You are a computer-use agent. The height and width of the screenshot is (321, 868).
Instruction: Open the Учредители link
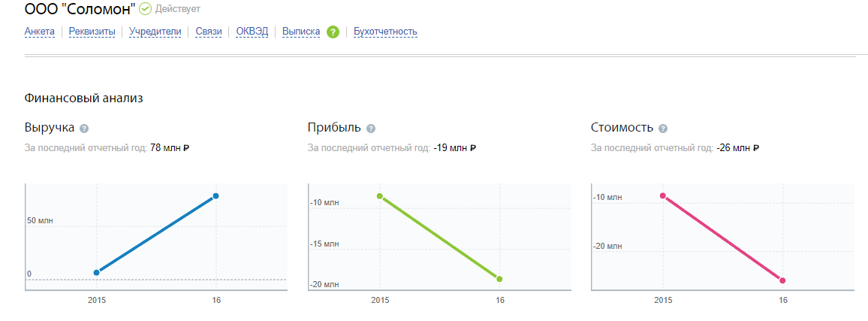coord(155,32)
